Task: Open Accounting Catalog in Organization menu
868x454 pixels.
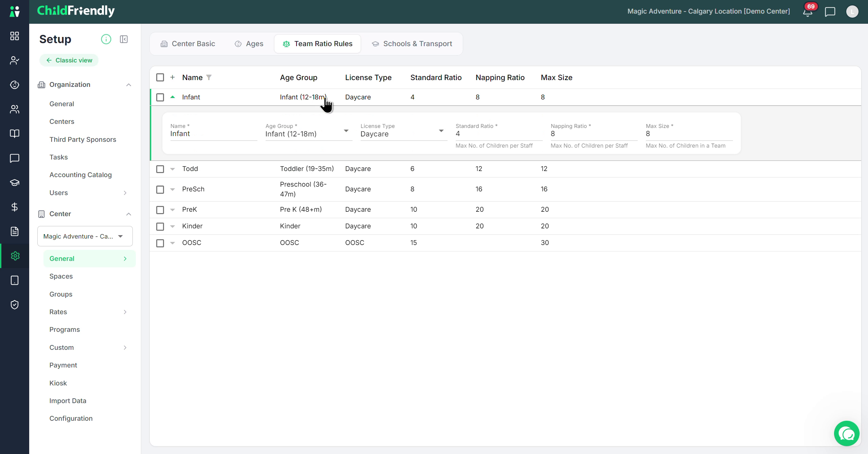Action: [80, 175]
